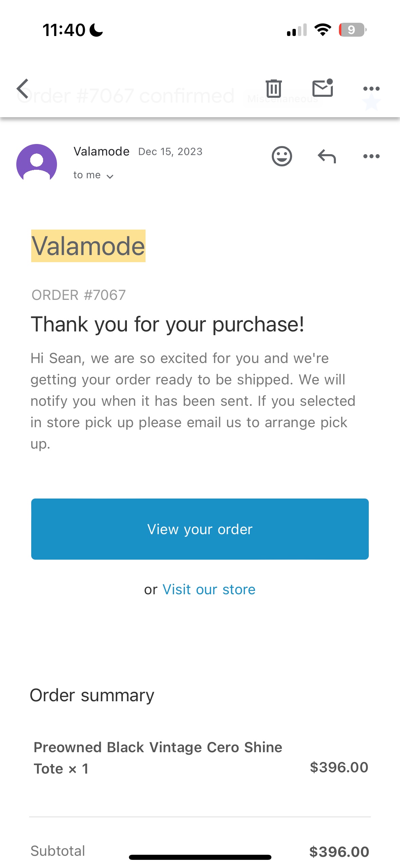Tap battery icon in status bar
This screenshot has width=400, height=868.
(353, 30)
